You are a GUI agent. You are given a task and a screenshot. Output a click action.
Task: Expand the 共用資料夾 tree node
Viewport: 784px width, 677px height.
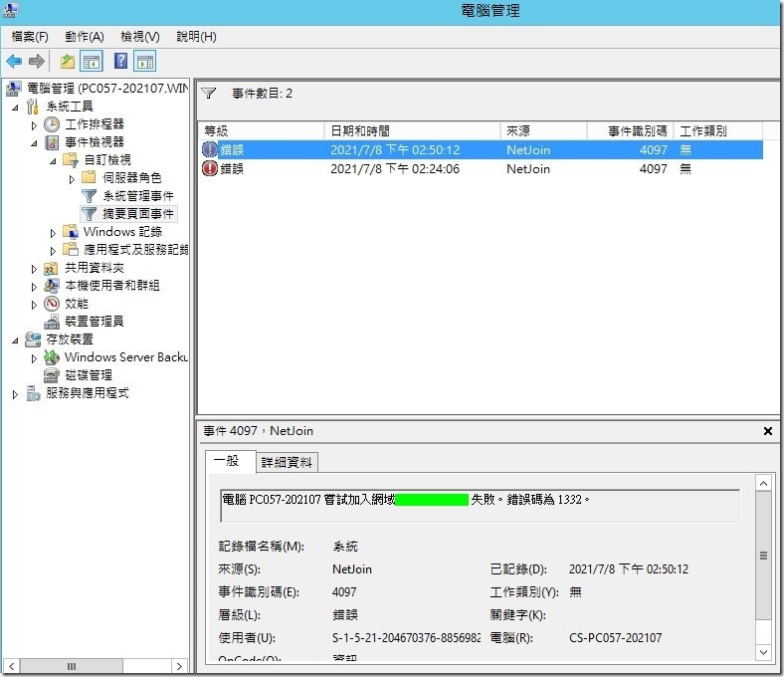[x=34, y=269]
